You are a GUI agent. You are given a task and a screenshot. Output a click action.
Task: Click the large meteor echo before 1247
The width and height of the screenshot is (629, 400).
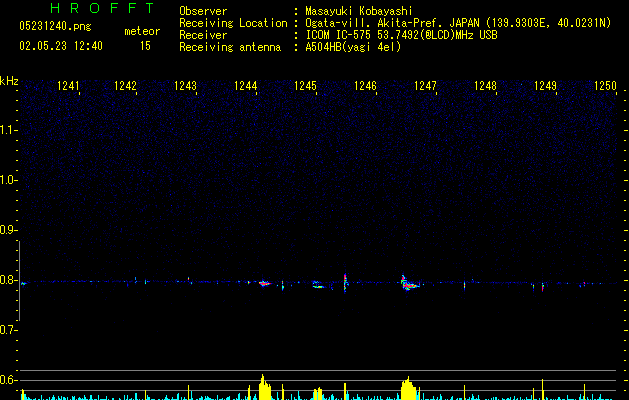click(410, 283)
